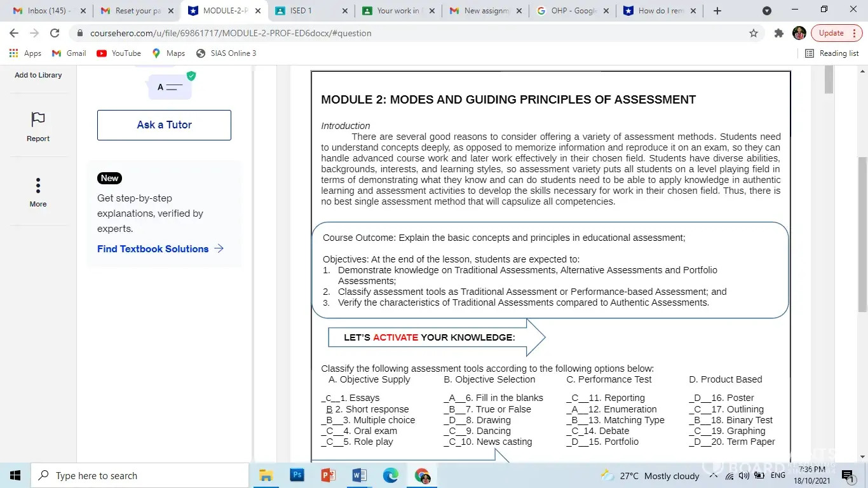Screen dimensions: 868x488
Task: Close the OHP - Google tab
Action: 606,11
